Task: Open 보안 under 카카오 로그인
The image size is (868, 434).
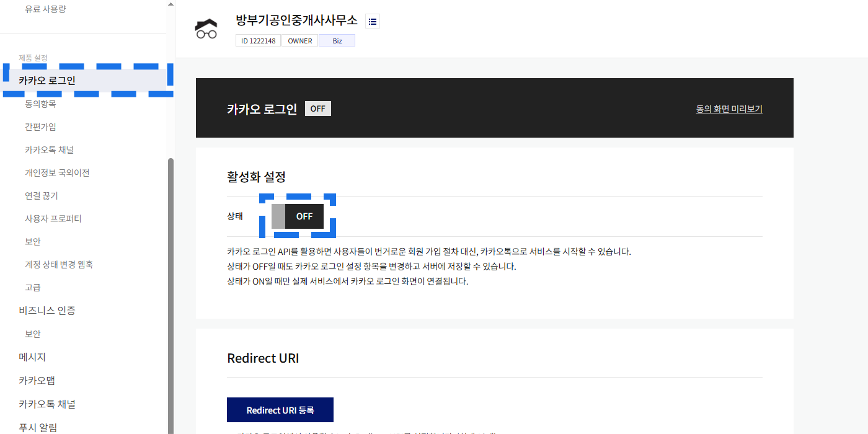Action: [x=33, y=242]
